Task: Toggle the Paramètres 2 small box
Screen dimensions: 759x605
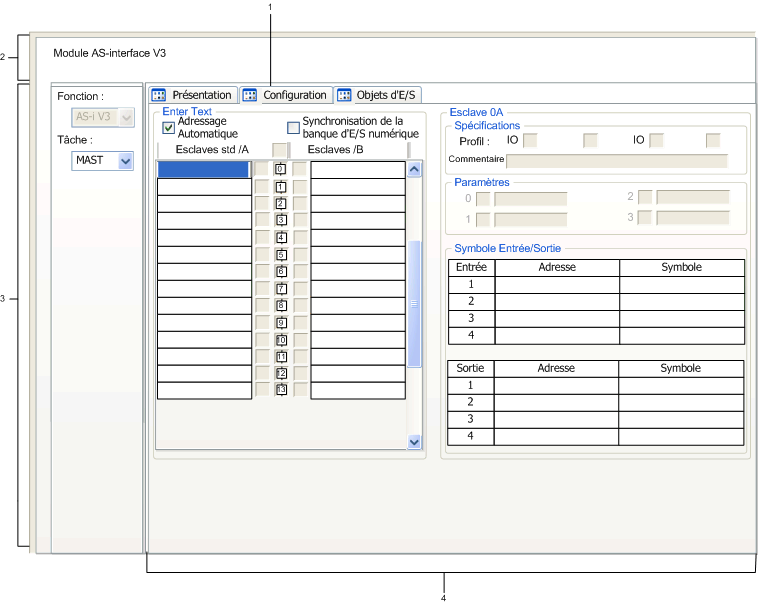Action: pos(645,197)
